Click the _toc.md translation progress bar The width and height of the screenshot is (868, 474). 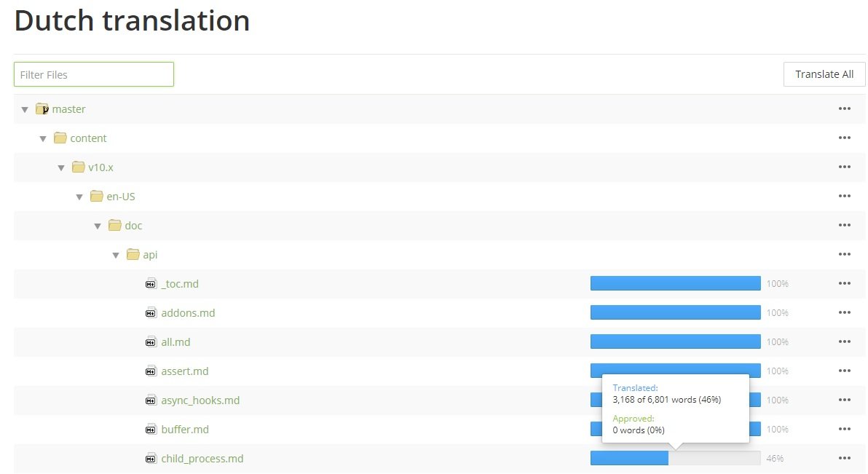point(675,283)
